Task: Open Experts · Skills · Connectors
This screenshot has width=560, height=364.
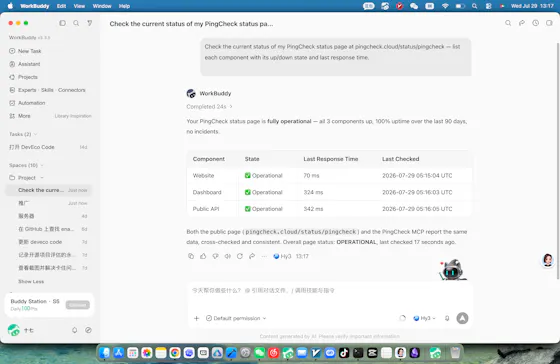Action: [47, 90]
